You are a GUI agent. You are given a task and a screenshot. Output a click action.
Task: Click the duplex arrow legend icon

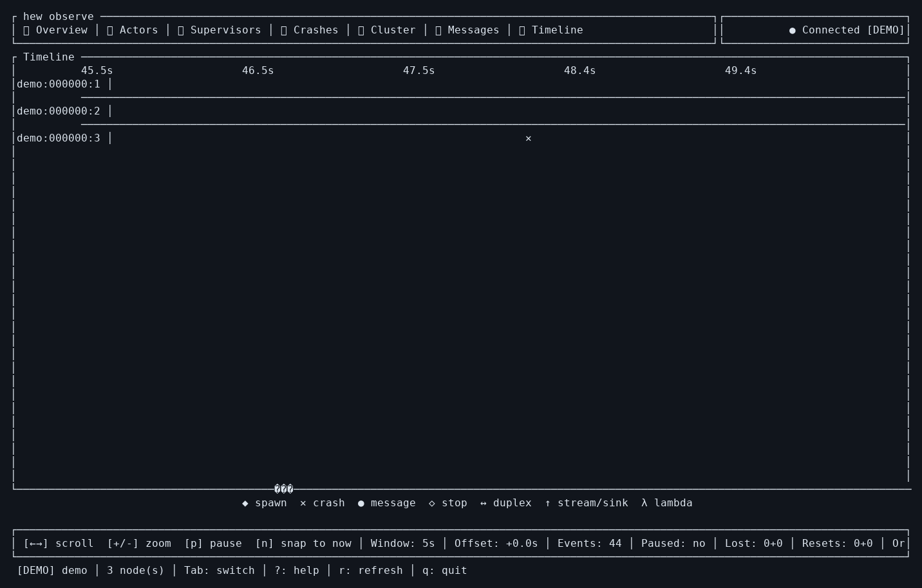[x=484, y=503]
